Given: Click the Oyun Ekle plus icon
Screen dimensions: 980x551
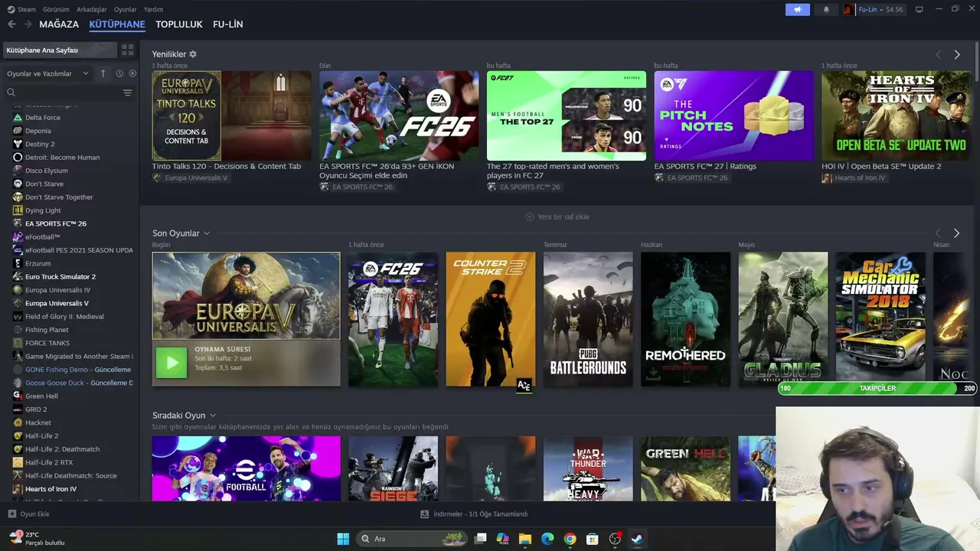Looking at the screenshot, I should tap(11, 514).
